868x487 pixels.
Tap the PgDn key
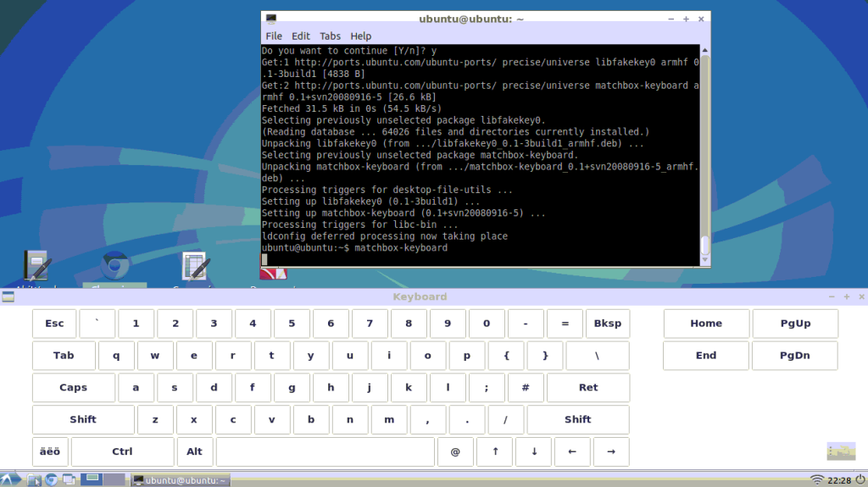(x=795, y=355)
